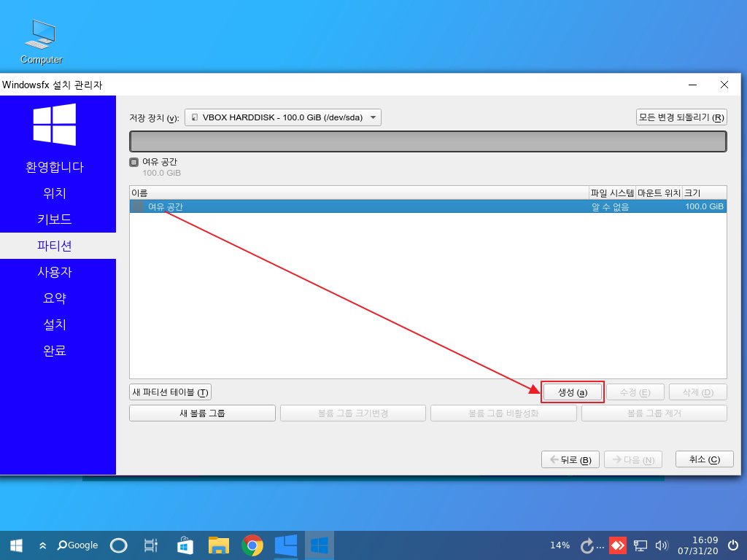The height and width of the screenshot is (560, 747).
Task: Open network connection tray icon
Action: tap(640, 545)
